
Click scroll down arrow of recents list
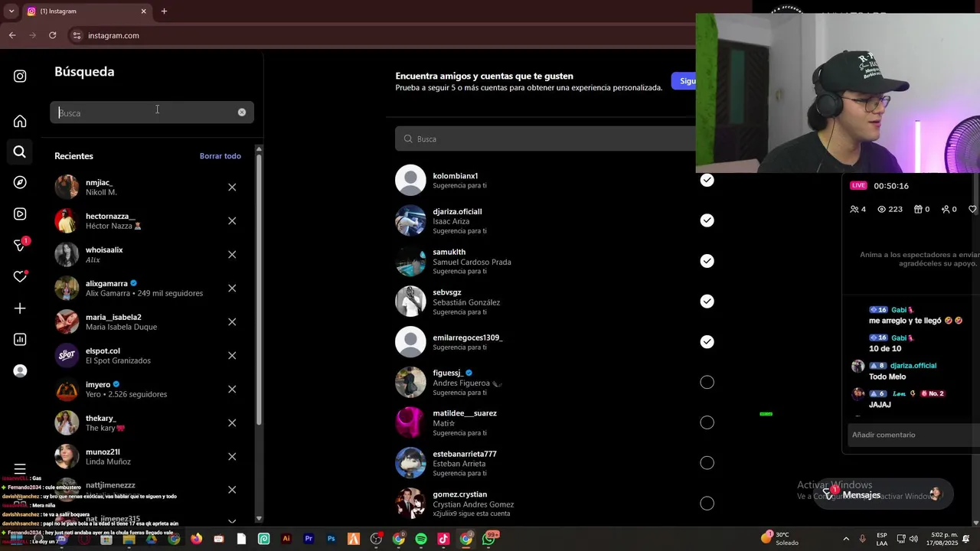click(x=259, y=518)
